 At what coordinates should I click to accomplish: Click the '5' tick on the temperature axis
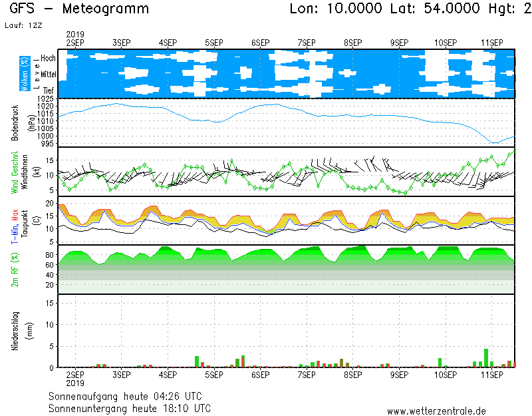coord(52,242)
